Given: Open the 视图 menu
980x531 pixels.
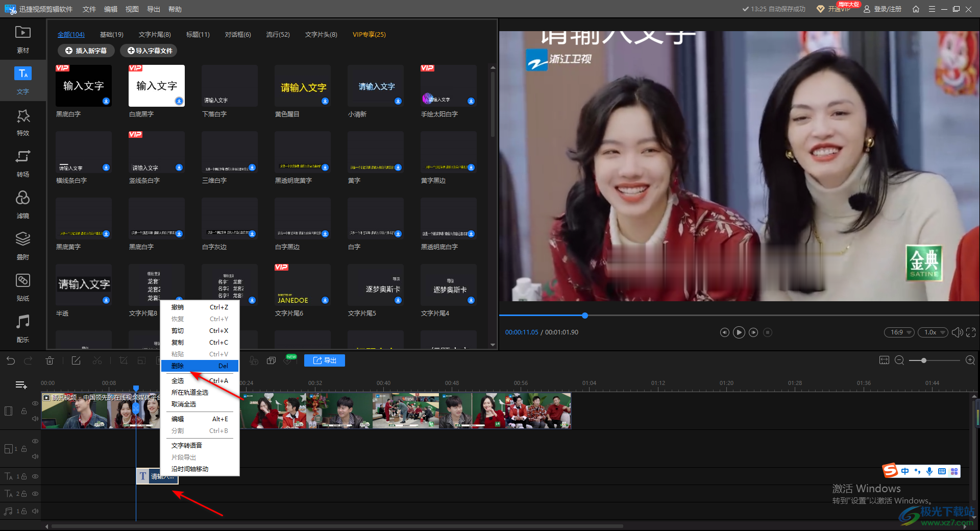Looking at the screenshot, I should pos(132,9).
